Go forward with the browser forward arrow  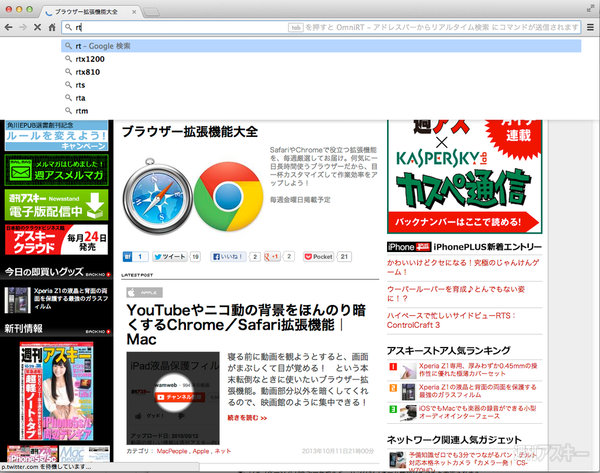[23, 27]
